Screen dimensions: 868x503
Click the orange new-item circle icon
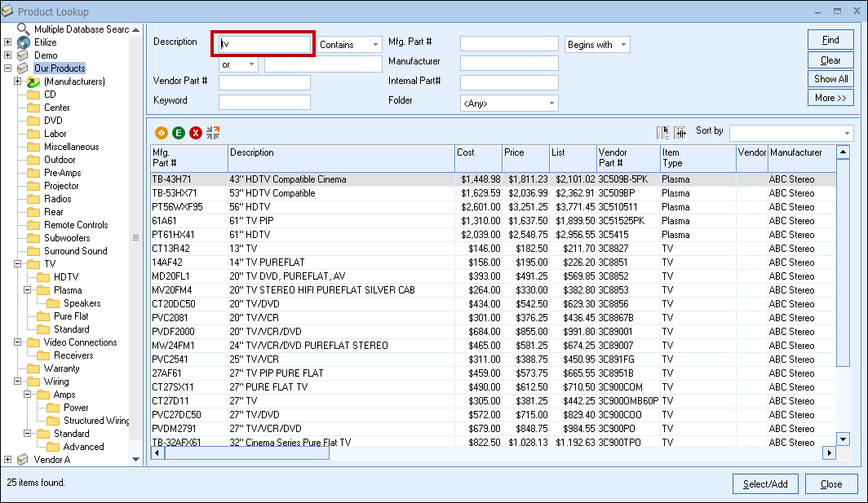pyautogui.click(x=162, y=133)
